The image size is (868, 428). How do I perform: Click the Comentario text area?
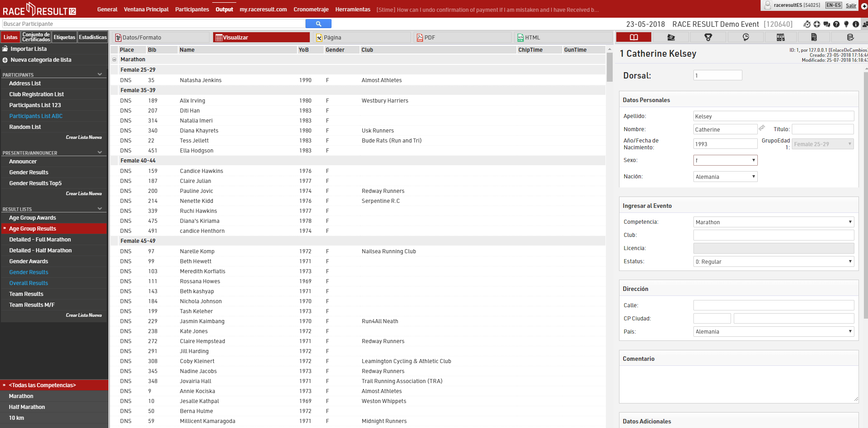pos(739,384)
